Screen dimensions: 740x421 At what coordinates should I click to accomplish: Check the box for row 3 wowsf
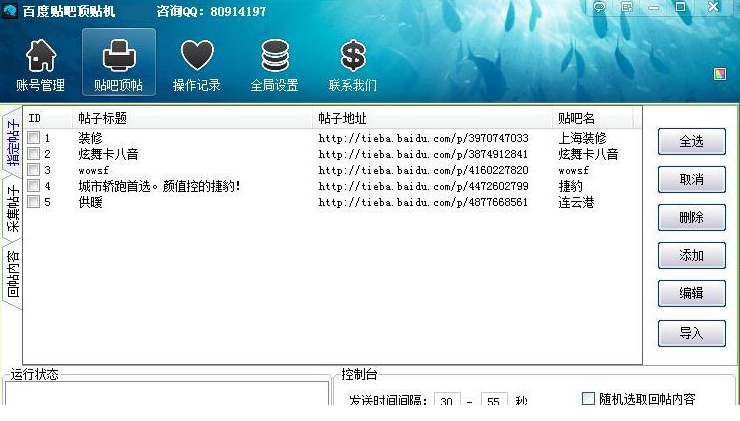34,170
